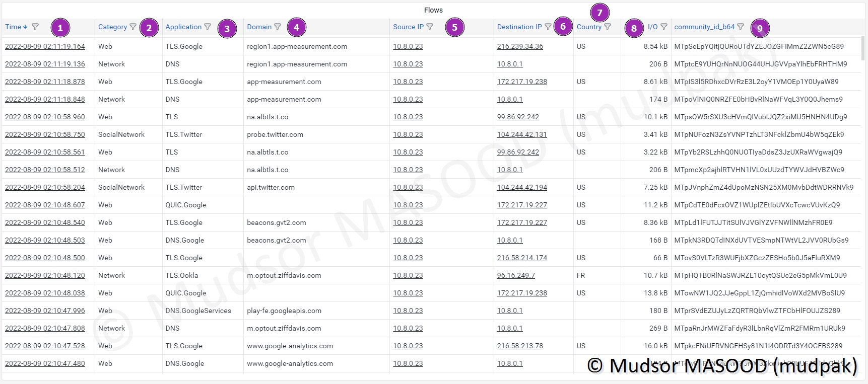The width and height of the screenshot is (868, 384).
Task: Sort flows by Domain column header
Action: (259, 27)
